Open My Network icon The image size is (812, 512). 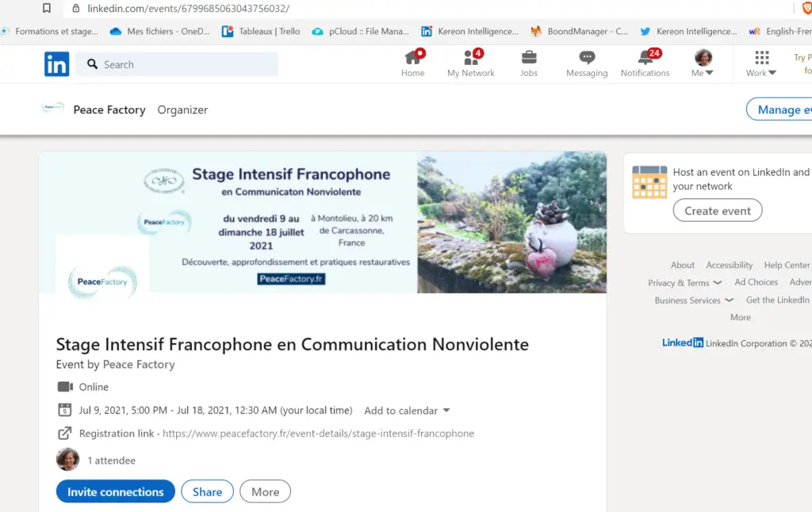[471, 58]
